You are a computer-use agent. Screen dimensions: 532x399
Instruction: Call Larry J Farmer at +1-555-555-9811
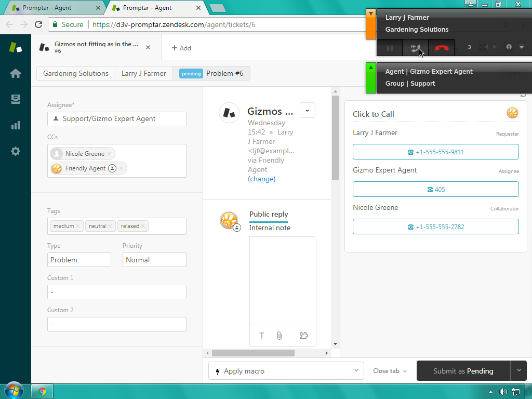click(x=436, y=152)
